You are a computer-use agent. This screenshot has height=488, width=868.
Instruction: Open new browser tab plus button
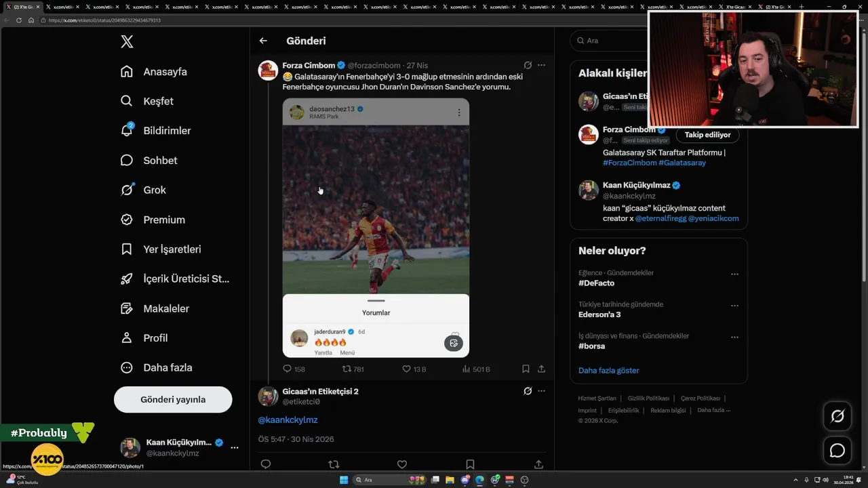click(x=802, y=7)
